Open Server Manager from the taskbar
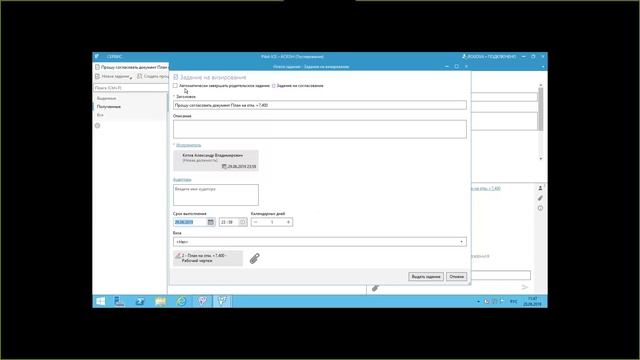The height and width of the screenshot is (360, 640). (119, 301)
